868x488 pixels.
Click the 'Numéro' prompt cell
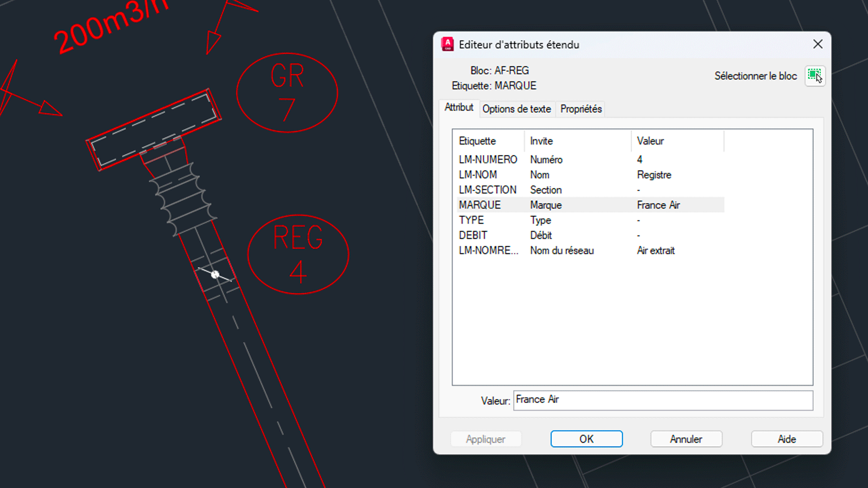coord(546,160)
